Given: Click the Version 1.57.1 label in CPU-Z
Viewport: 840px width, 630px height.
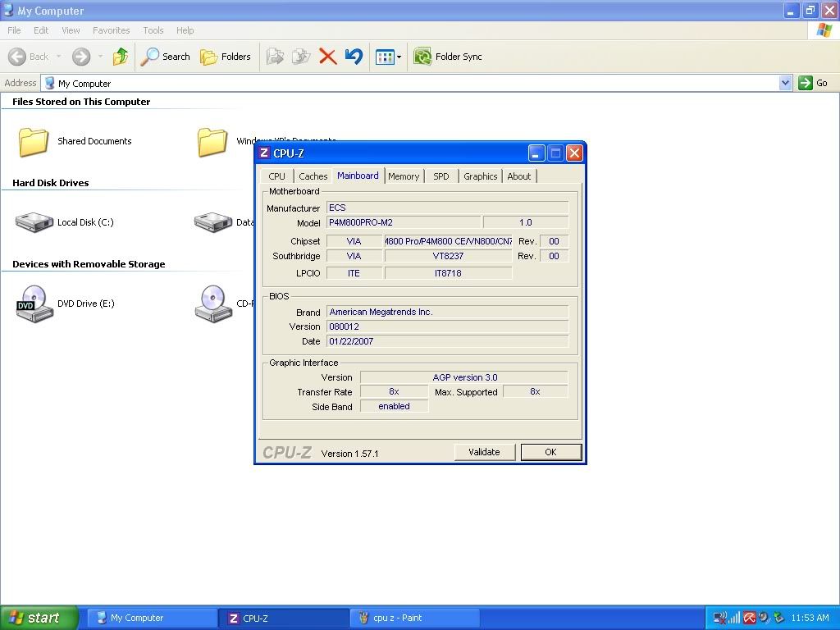Looking at the screenshot, I should 349,454.
